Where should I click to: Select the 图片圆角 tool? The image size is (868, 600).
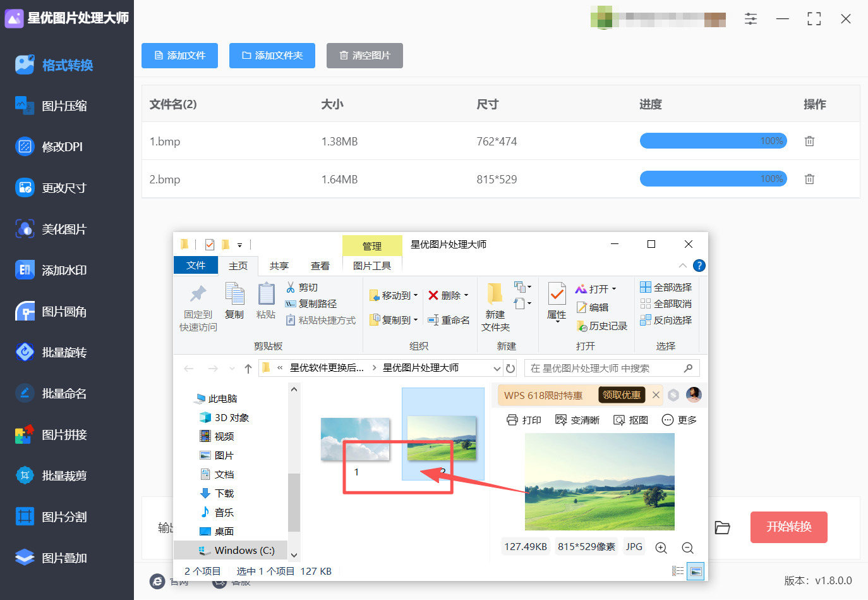click(51, 311)
